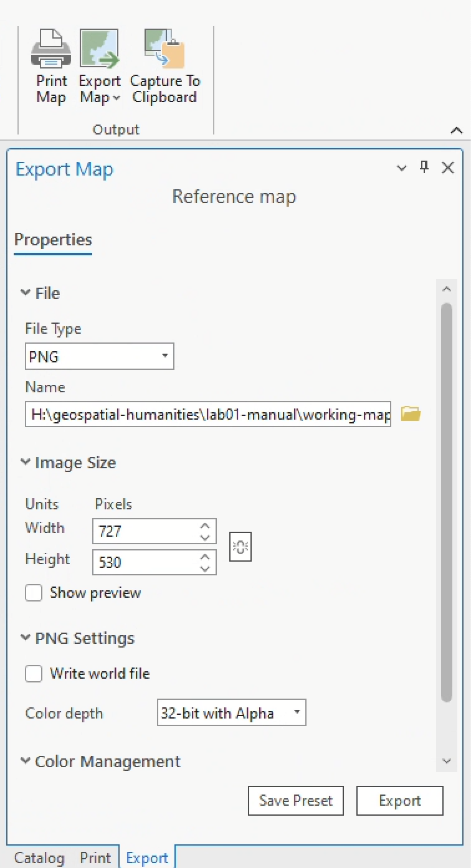The image size is (471, 868).
Task: Pin the Export Map pane
Action: [x=424, y=167]
